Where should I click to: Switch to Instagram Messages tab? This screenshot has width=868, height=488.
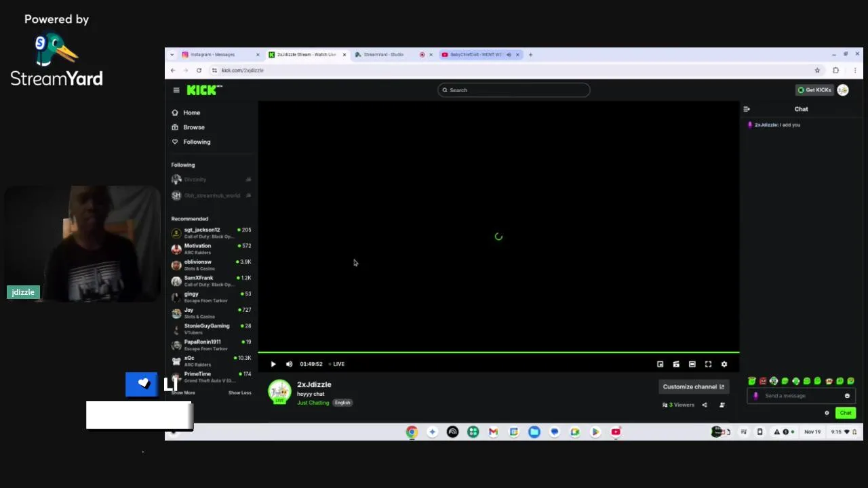click(x=220, y=55)
